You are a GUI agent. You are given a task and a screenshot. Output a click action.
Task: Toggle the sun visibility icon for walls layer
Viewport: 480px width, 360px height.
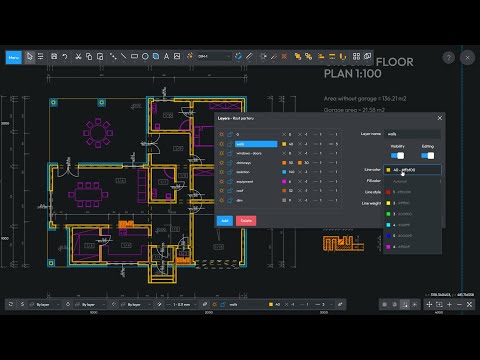coord(221,144)
